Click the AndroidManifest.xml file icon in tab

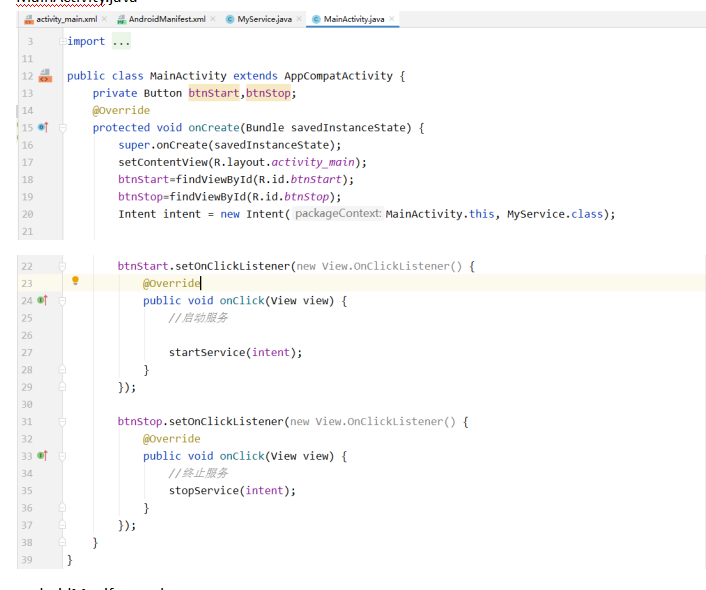click(x=121, y=19)
